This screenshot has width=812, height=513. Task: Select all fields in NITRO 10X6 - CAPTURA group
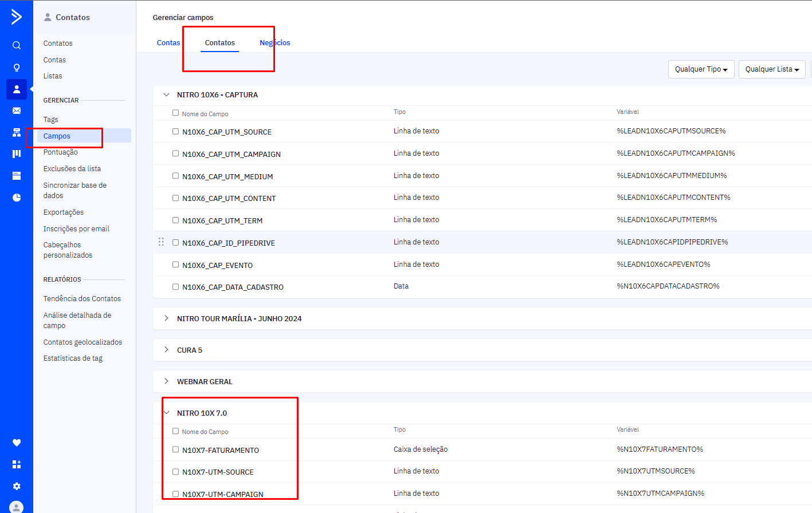click(x=175, y=113)
